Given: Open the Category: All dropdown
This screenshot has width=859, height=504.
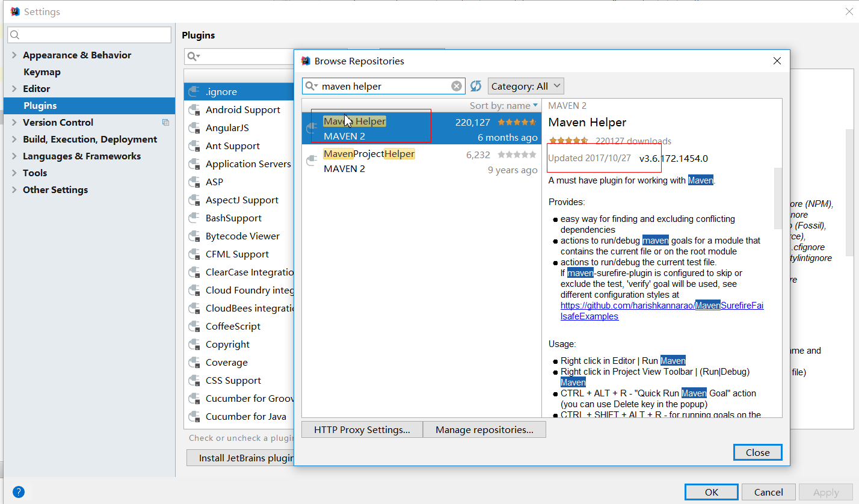Looking at the screenshot, I should point(526,86).
